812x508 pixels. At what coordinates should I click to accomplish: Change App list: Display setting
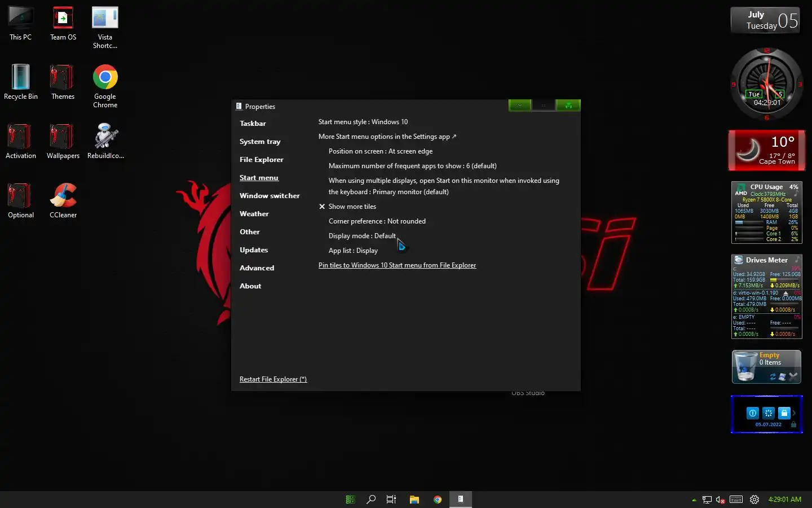[x=353, y=251]
